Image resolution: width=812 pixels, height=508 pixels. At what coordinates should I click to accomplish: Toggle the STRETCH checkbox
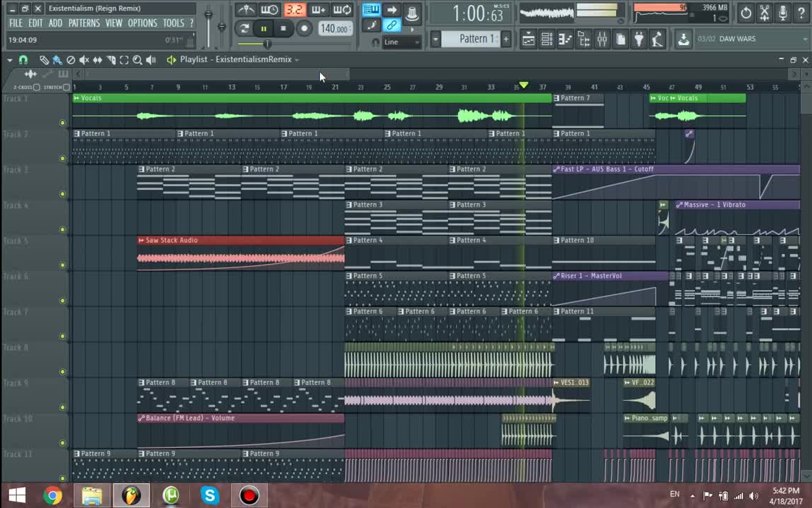click(66, 87)
